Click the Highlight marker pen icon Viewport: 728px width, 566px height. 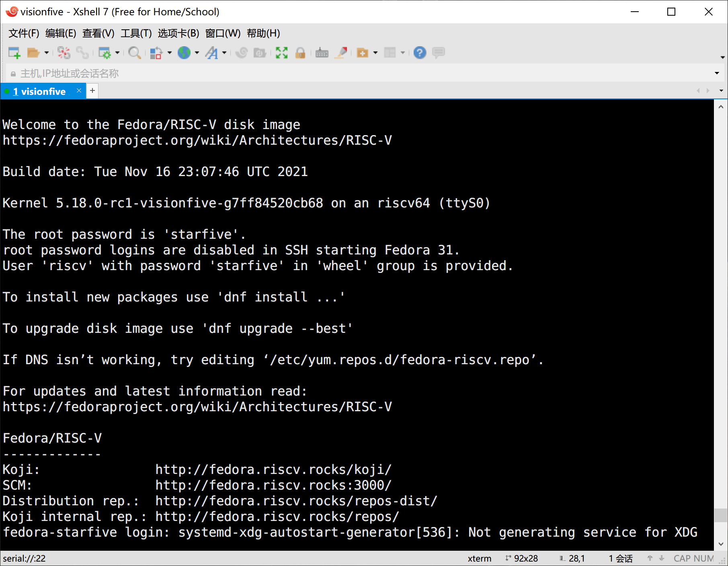[x=341, y=53]
